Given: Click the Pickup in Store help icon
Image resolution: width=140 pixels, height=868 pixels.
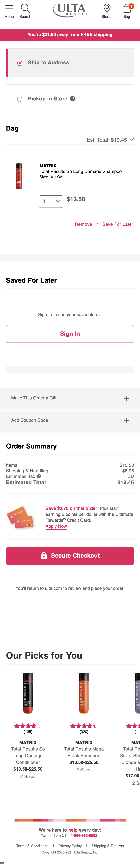Looking at the screenshot, I should [x=73, y=99].
